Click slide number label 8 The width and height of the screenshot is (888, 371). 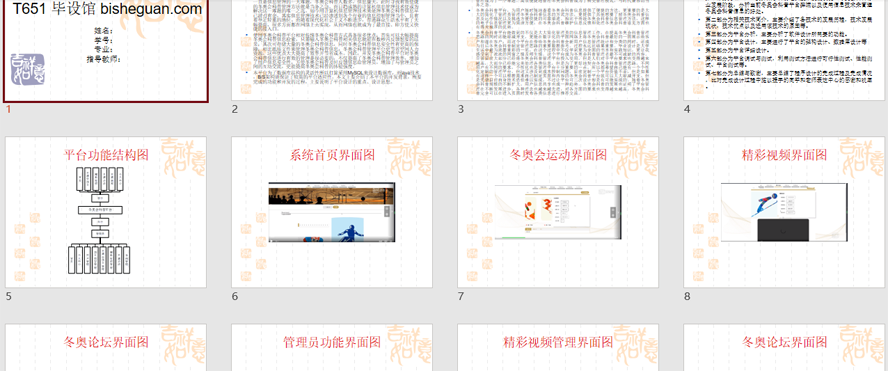[x=687, y=296]
